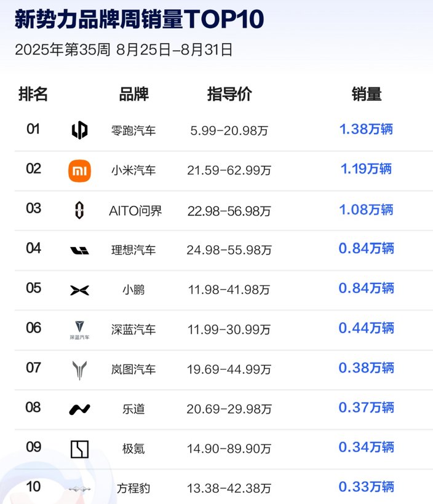Click the orange Xiaomi MI logo
This screenshot has width=433, height=504.
coord(79,170)
